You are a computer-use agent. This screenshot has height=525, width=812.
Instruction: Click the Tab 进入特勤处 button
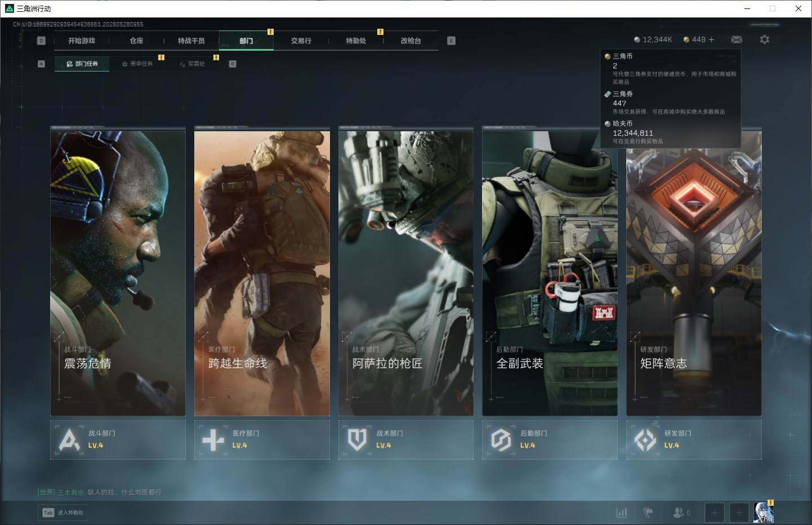coord(63,513)
